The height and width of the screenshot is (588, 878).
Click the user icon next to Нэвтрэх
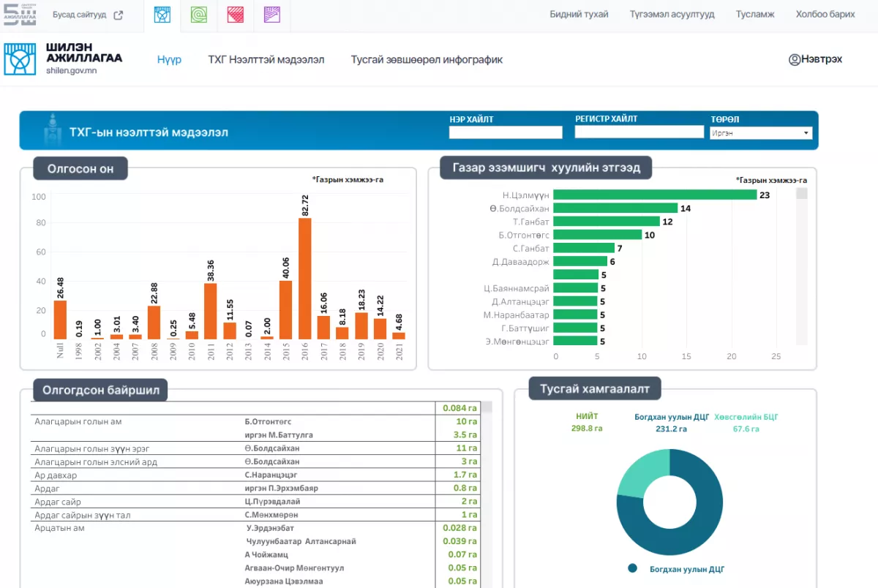click(795, 59)
